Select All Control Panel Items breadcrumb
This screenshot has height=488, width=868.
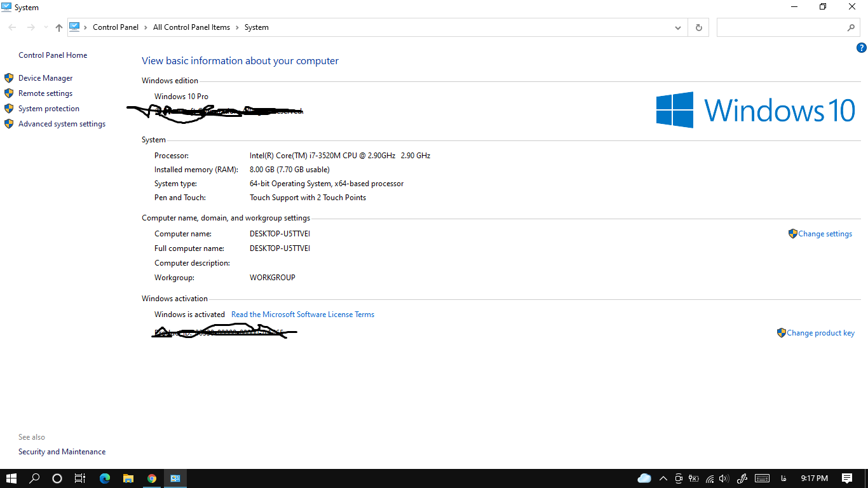pos(191,27)
